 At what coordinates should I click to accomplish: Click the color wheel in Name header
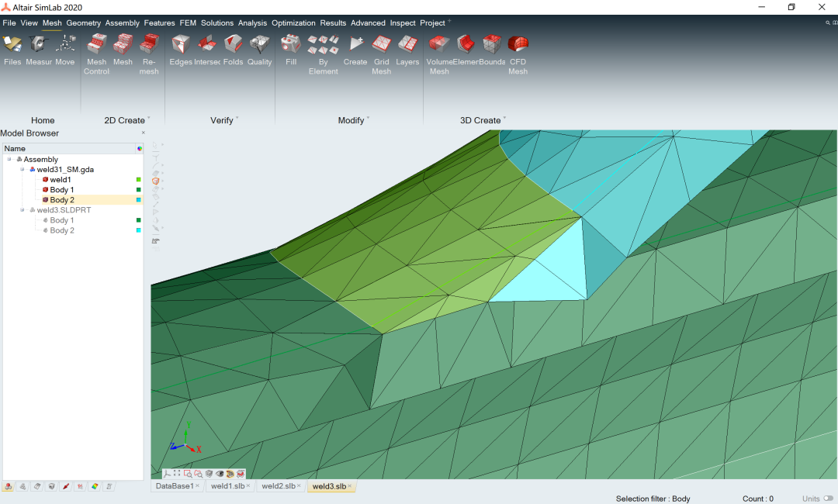pos(140,148)
